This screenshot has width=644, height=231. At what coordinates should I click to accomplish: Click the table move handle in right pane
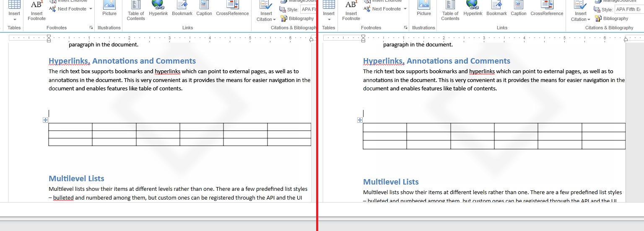pos(360,120)
